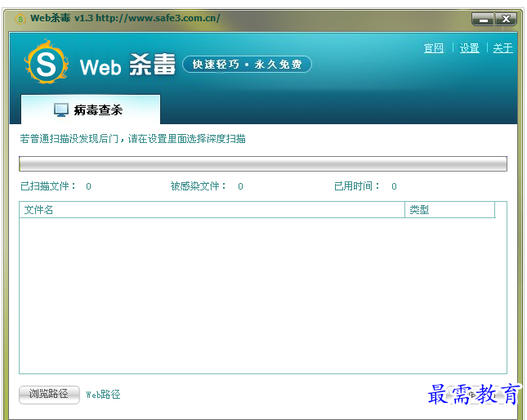Click the small S icon in title bar
Image resolution: width=527 pixels, height=420 pixels.
tap(20, 19)
